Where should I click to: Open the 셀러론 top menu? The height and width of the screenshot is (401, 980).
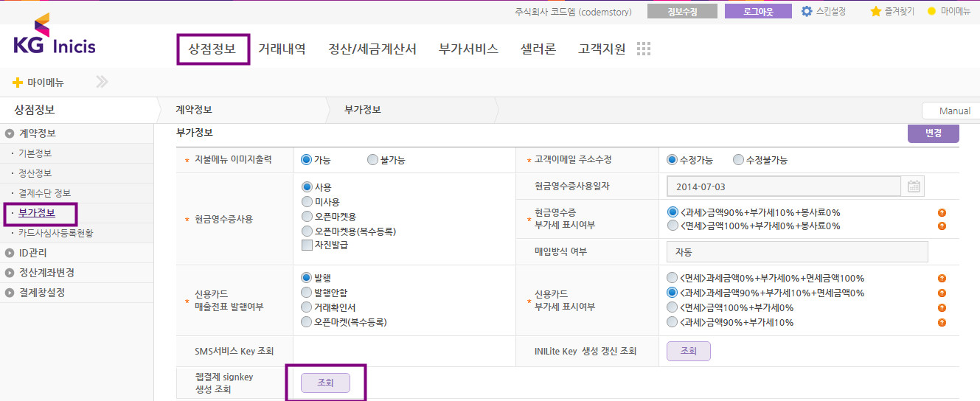[x=538, y=49]
